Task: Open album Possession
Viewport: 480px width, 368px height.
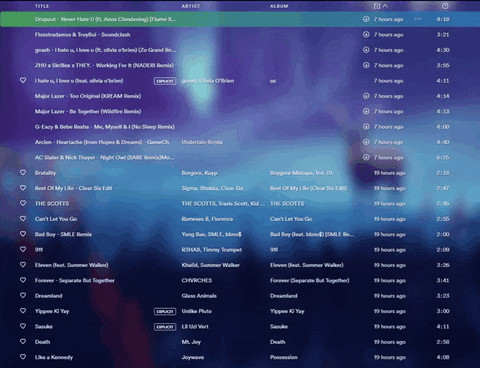Action: [x=284, y=357]
